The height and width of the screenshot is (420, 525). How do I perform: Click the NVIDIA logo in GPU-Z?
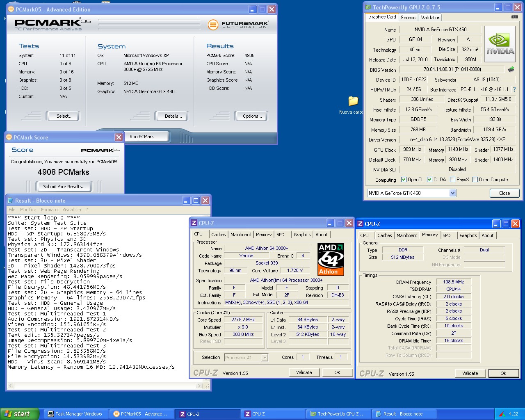(500, 44)
